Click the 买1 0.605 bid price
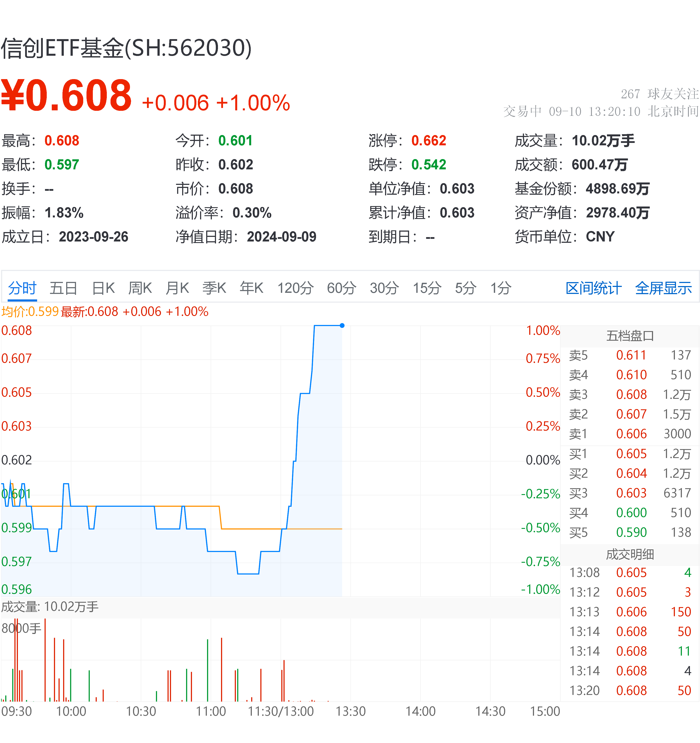This screenshot has width=700, height=743. coord(632,454)
